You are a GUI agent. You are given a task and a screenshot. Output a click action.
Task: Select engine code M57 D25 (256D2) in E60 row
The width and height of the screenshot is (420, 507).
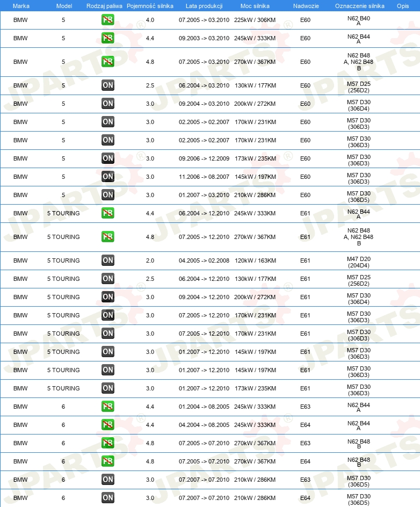tap(359, 87)
